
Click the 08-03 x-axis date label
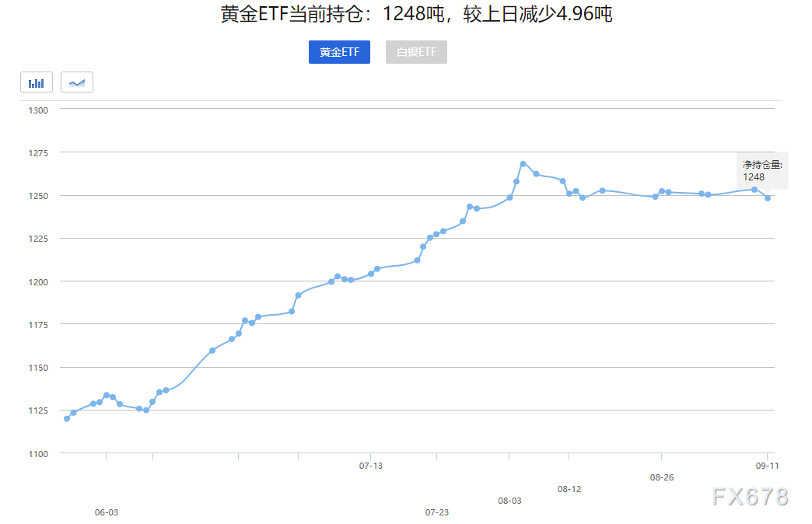(x=509, y=501)
